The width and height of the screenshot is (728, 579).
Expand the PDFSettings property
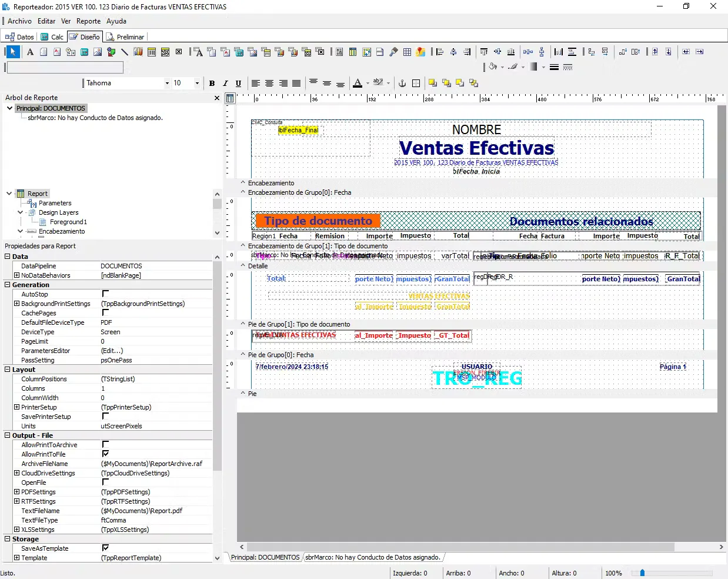(16, 492)
